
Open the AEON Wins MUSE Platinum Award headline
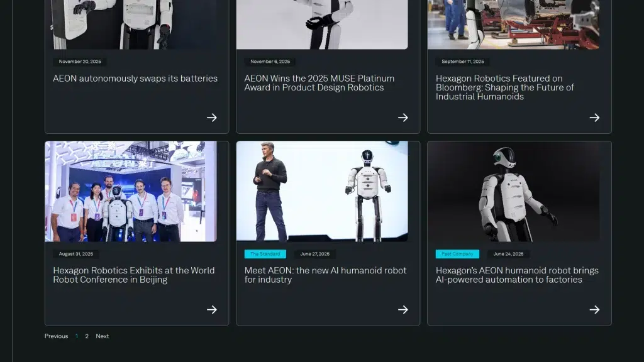(319, 83)
